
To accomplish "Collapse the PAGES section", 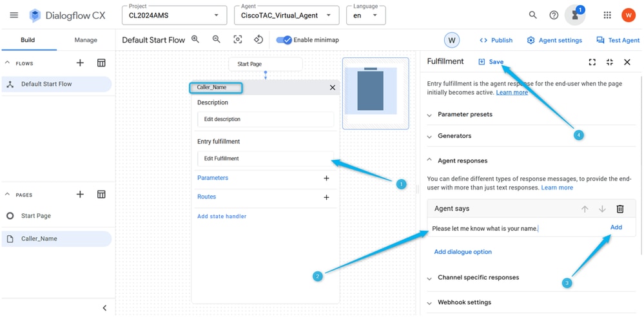I will pyautogui.click(x=7, y=194).
